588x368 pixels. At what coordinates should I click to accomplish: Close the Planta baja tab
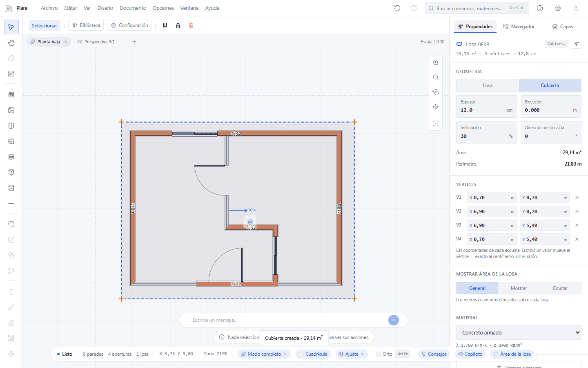[66, 42]
